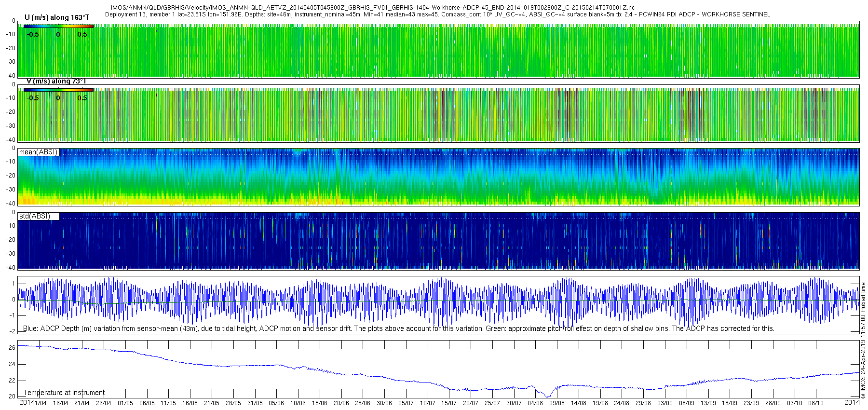
Task: Click the temperature dip near 04/08
Action: [546, 396]
